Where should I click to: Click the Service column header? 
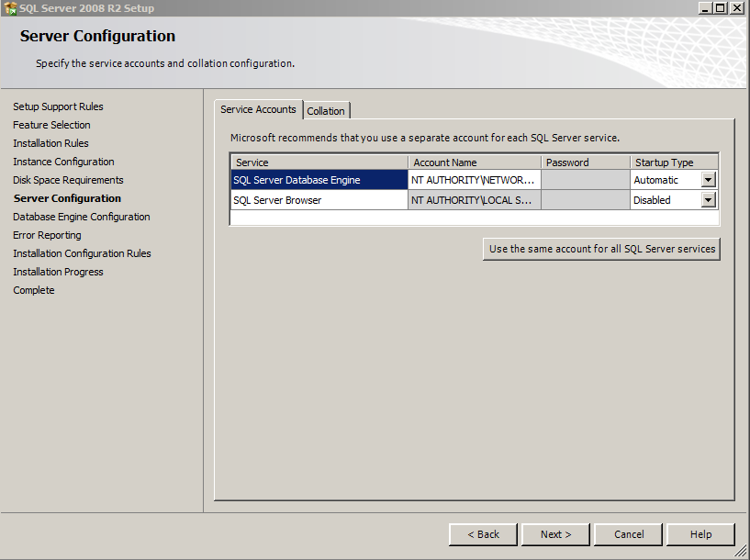pos(319,162)
